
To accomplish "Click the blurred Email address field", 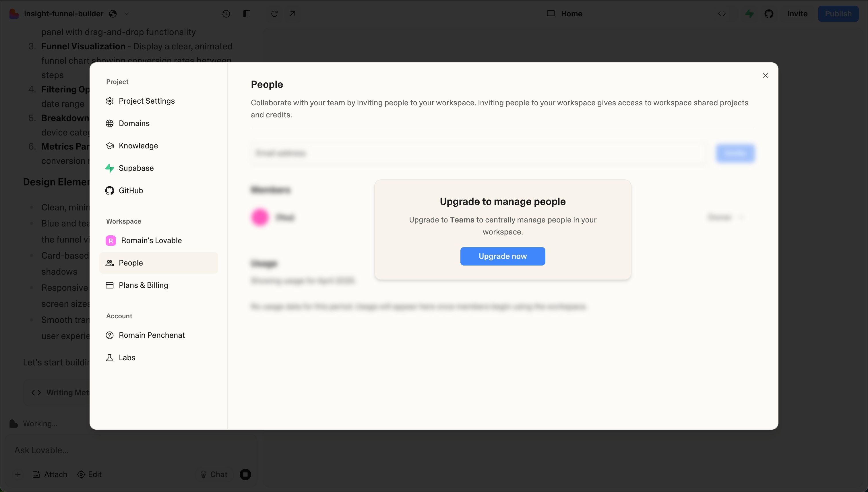I will click(479, 153).
